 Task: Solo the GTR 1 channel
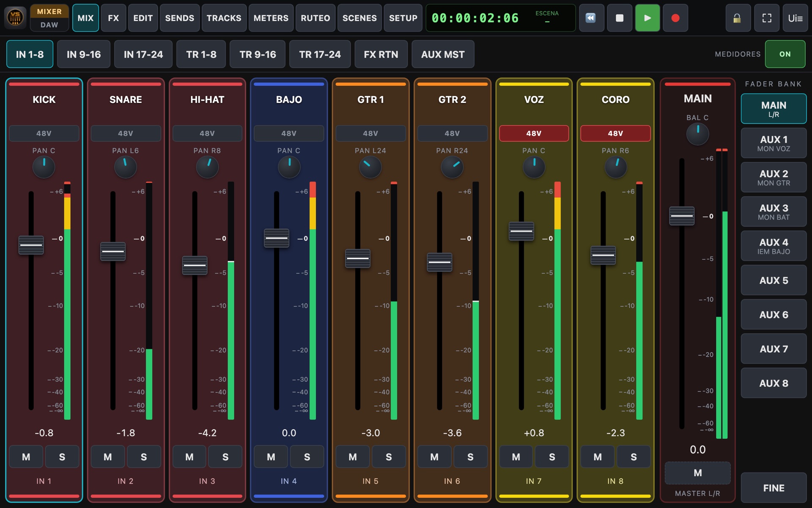(x=389, y=457)
